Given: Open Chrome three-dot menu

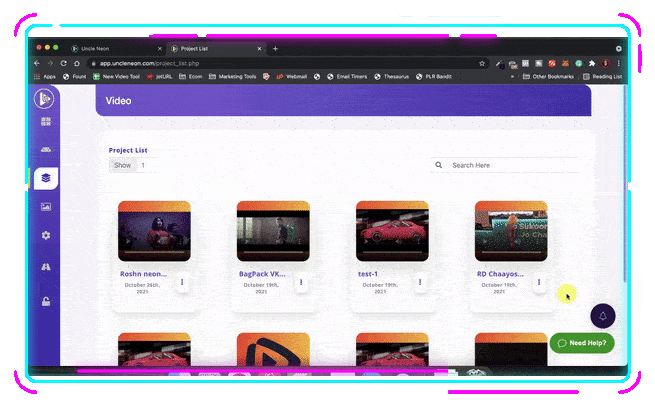Looking at the screenshot, I should coord(619,63).
